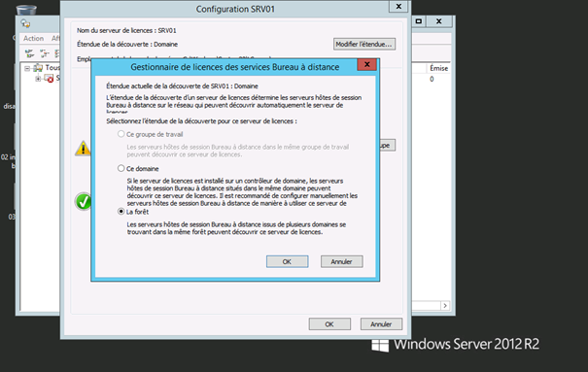Select the Tous les serveurs node icon
The image size is (588, 372).
coord(38,68)
